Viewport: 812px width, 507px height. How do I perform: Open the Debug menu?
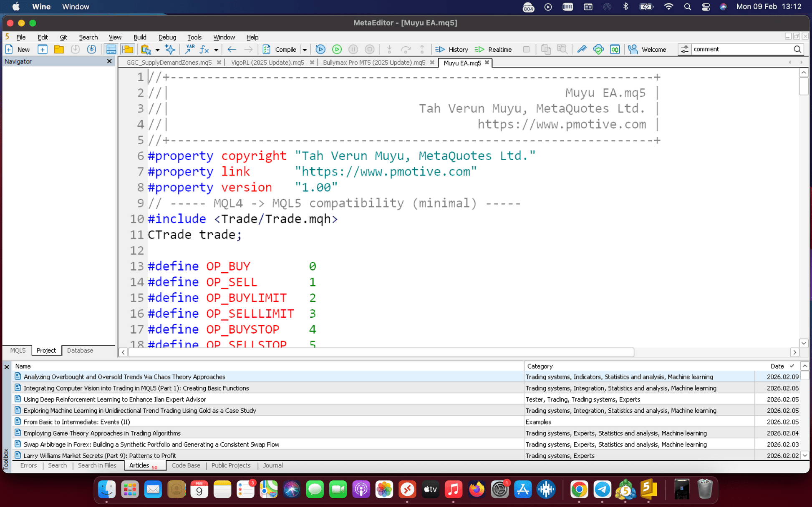pyautogui.click(x=167, y=37)
